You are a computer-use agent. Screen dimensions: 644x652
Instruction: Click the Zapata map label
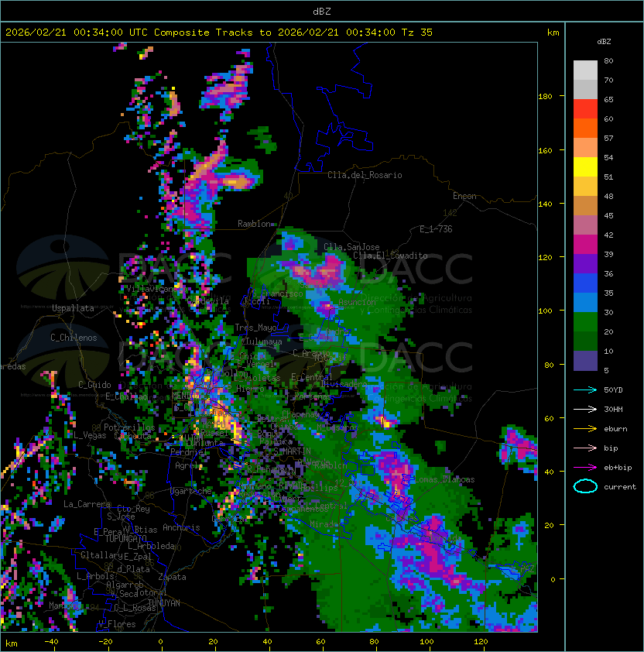tap(172, 577)
